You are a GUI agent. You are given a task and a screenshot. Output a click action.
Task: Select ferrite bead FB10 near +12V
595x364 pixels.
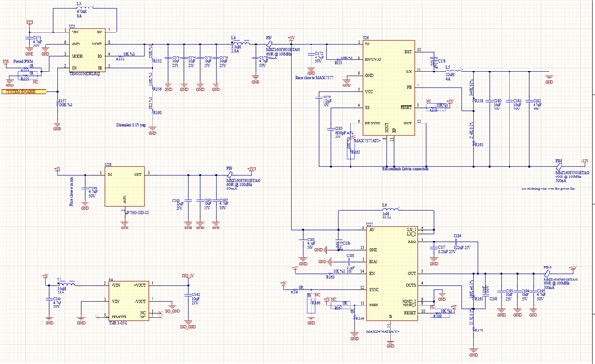click(x=547, y=273)
